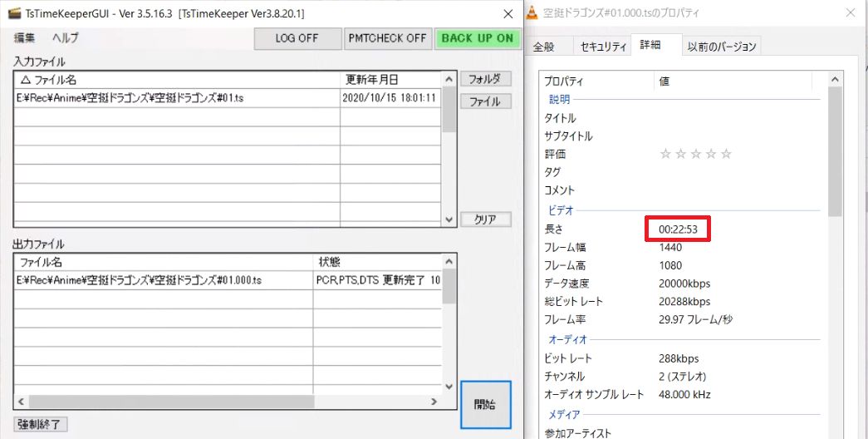Click the フレーム率 value 29.97 フレーム/秒
Screen dimensions: 868x439
pyautogui.click(x=696, y=320)
